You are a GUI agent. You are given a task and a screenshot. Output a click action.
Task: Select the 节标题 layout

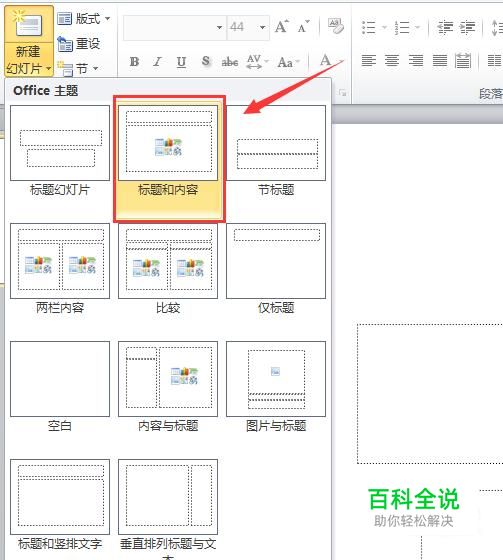coord(276,150)
